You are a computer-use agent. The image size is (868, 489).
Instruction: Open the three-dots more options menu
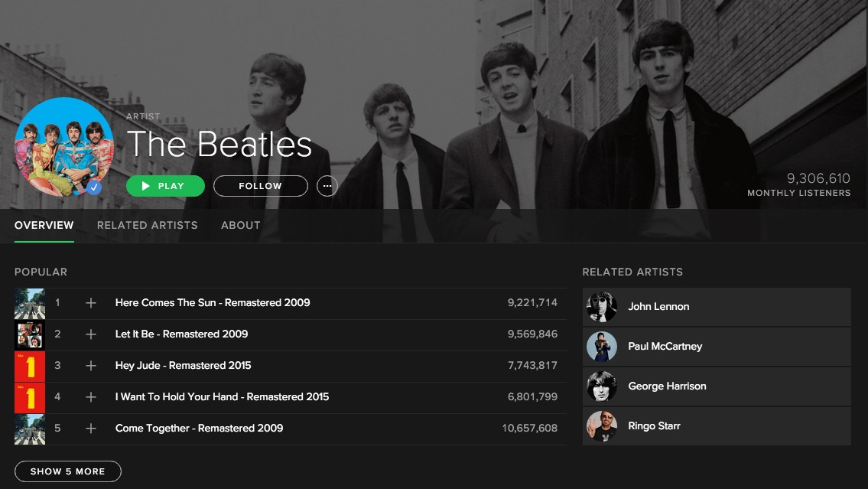[327, 186]
